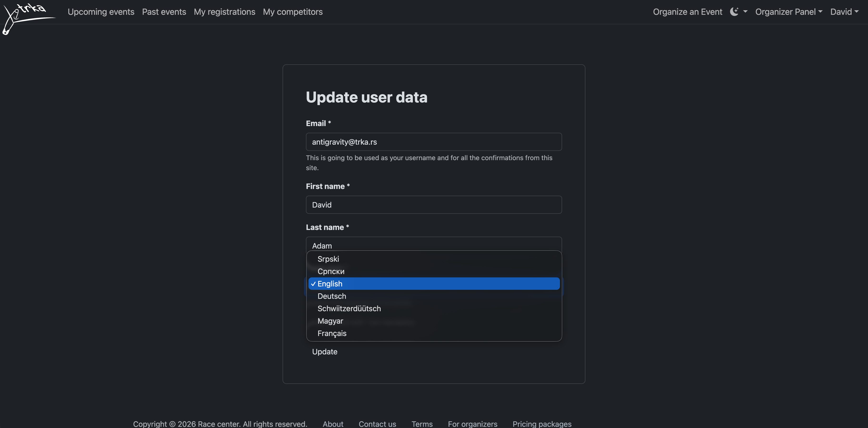Click the moon theme icon in the navbar

(735, 11)
